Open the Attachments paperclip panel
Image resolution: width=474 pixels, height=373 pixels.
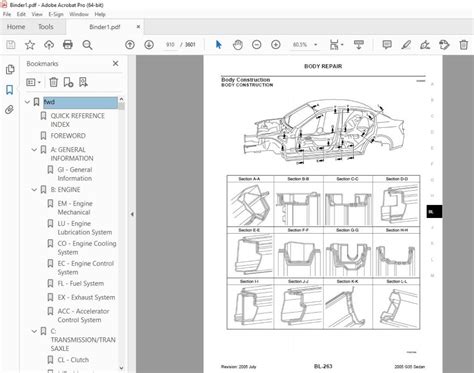(x=10, y=110)
